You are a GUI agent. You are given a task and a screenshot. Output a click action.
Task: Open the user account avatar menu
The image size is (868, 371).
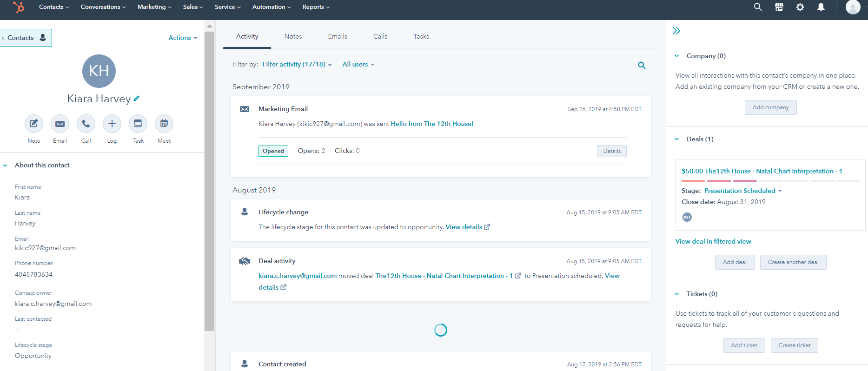pyautogui.click(x=853, y=7)
